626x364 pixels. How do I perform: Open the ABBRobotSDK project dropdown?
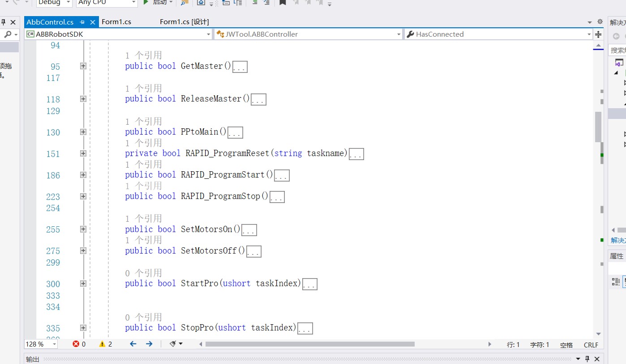[x=118, y=34]
